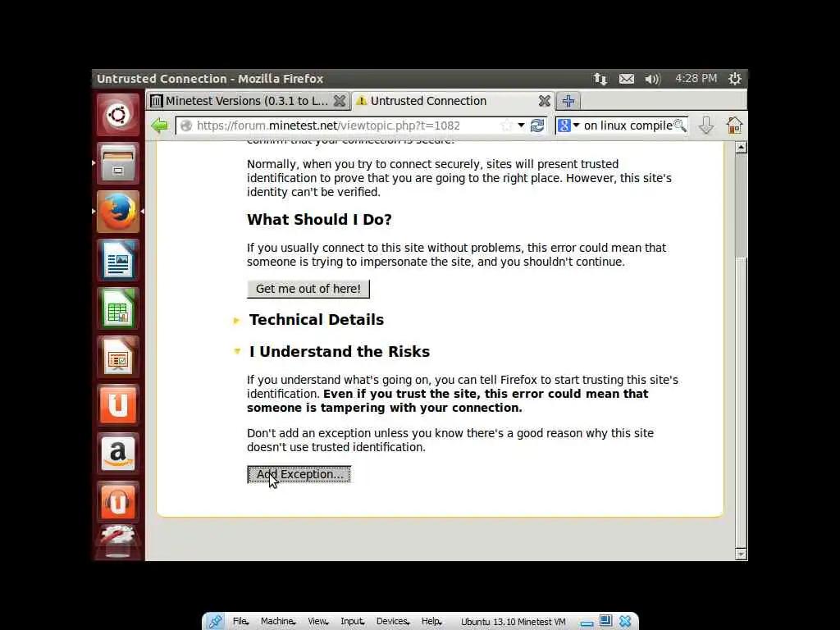
Task: Go back with the green arrow
Action: (x=159, y=126)
